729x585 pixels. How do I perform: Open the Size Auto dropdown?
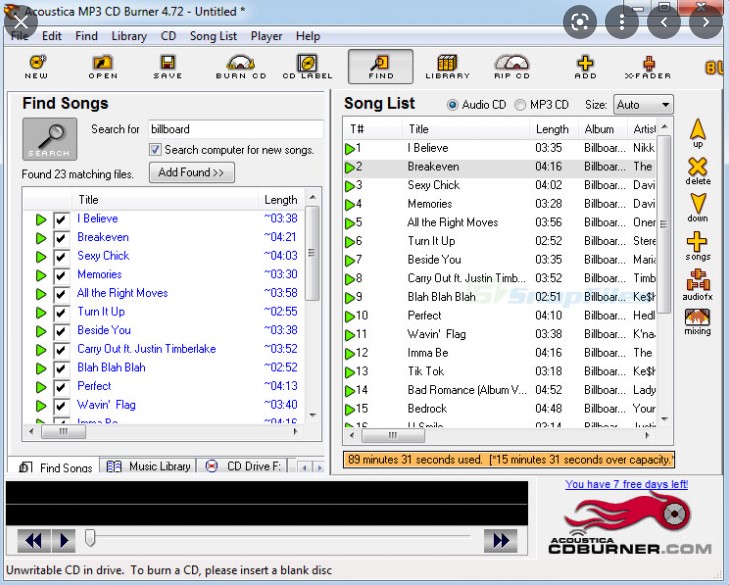tap(643, 105)
